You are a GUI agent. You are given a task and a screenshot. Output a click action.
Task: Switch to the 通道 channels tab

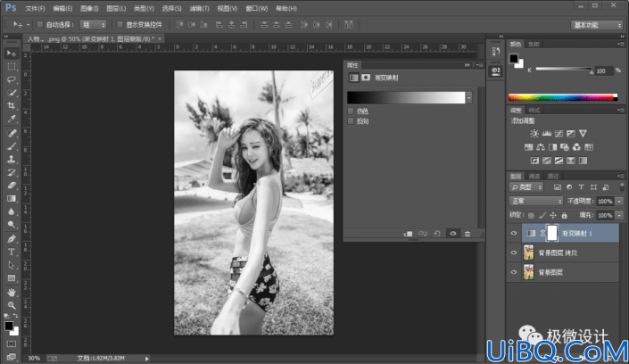[534, 176]
